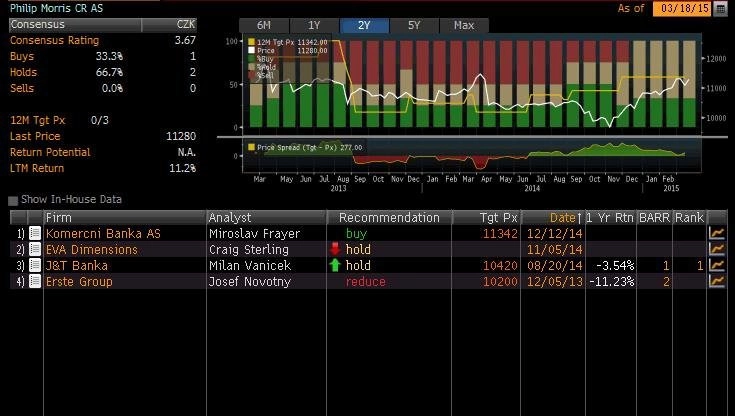
Task: Enable the Show In-House Data checkbox
Action: pos(13,201)
